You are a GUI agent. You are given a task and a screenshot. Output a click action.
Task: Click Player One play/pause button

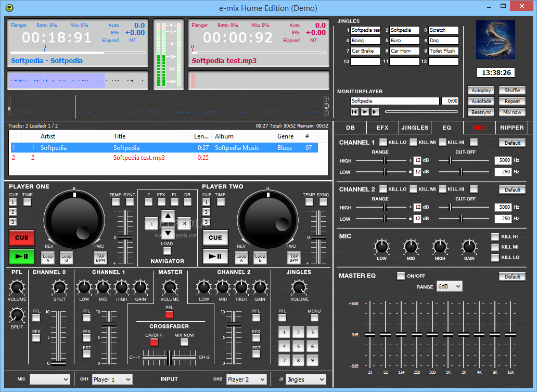pyautogui.click(x=21, y=256)
